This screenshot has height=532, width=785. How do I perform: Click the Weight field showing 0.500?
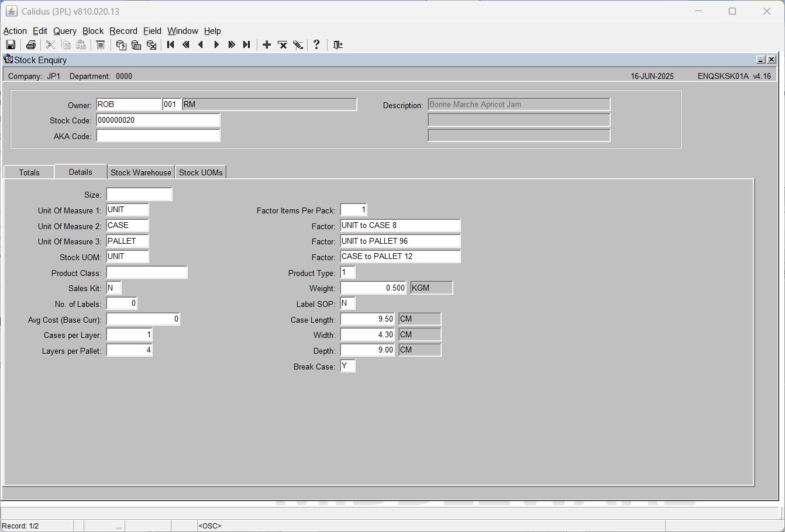(373, 288)
